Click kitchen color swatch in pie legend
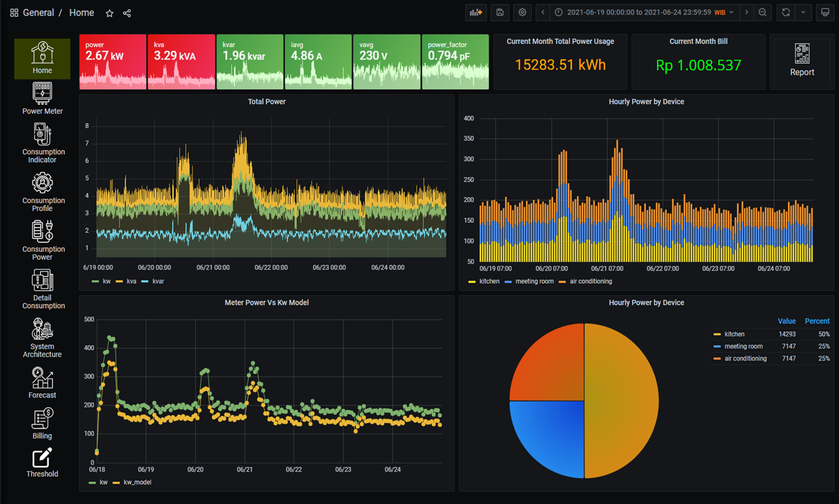Viewport: 839px width, 504px height. click(x=717, y=334)
